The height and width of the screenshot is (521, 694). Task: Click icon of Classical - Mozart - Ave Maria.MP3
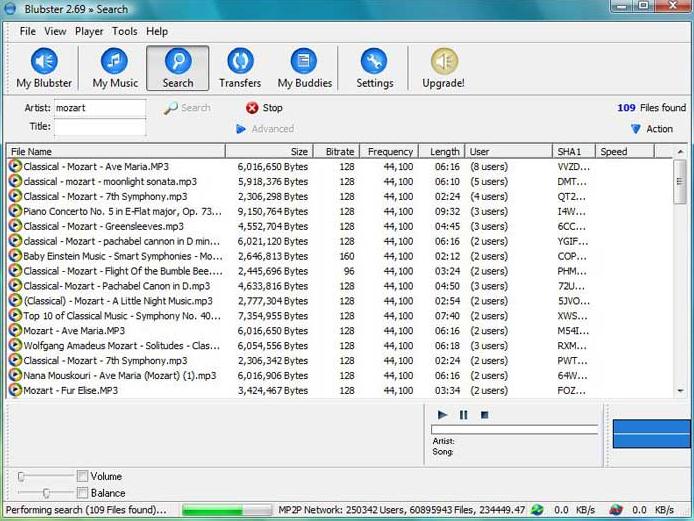click(x=15, y=166)
